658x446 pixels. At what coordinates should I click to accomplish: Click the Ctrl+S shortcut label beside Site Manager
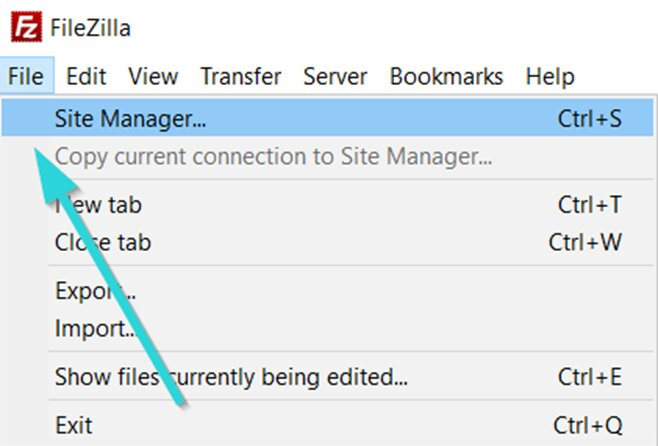590,118
